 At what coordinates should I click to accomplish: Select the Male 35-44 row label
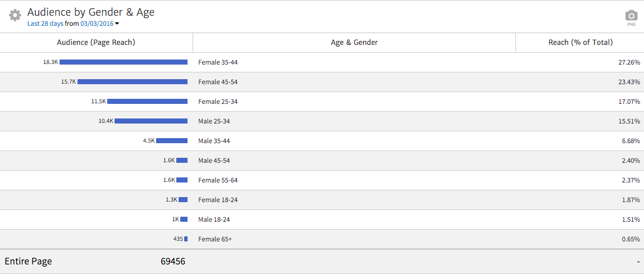coord(214,141)
